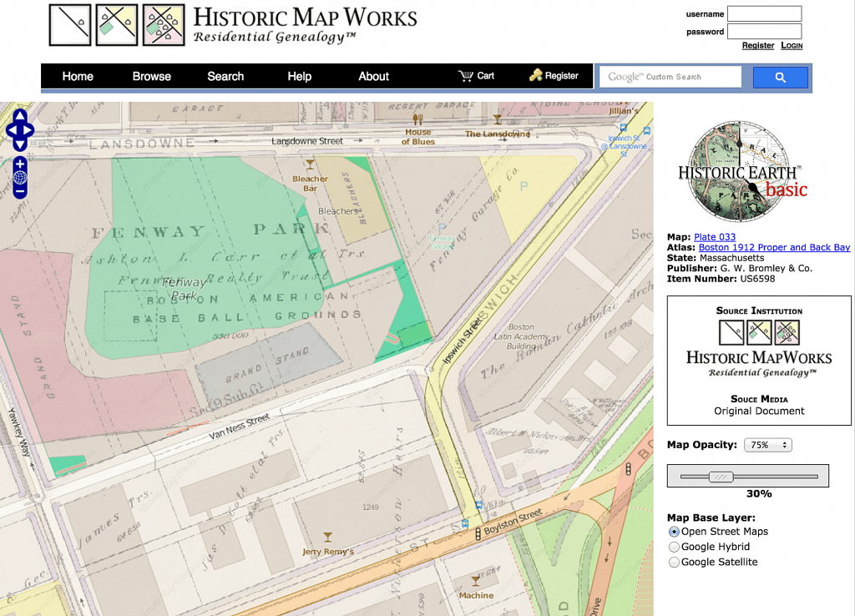Screen dimensions: 855x616
Task: Zoom out using the minus map control
Action: 20,192
